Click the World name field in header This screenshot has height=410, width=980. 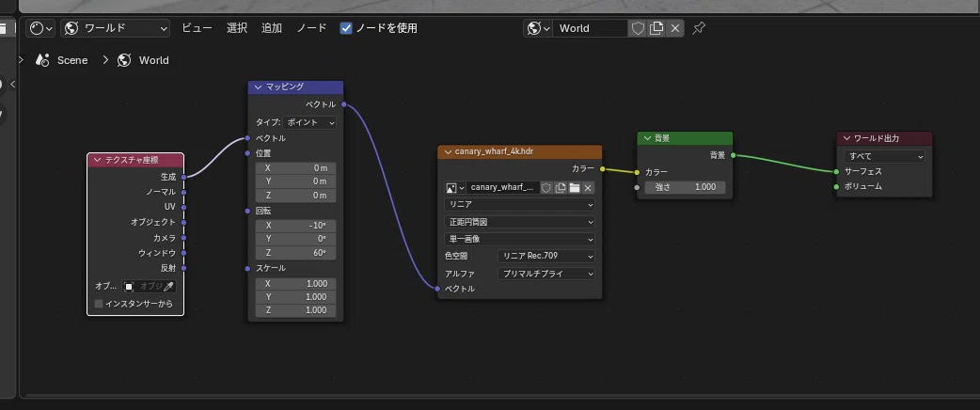pos(590,28)
